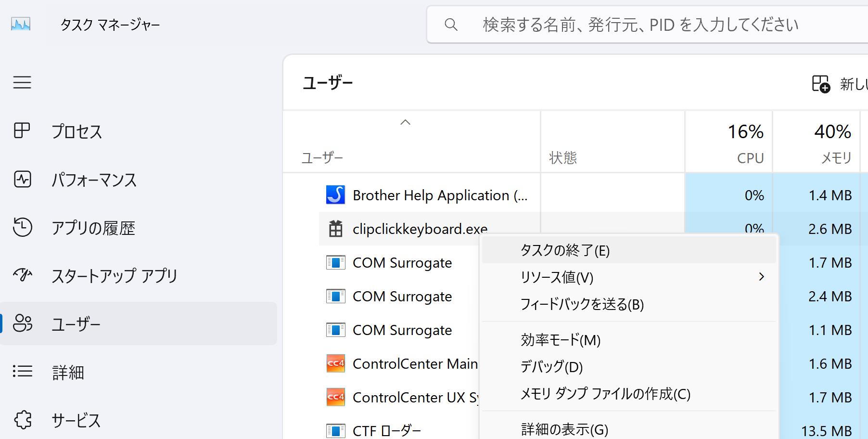The image size is (868, 439).
Task: Select フィードバックを送る(B) menu entry
Action: point(582,304)
